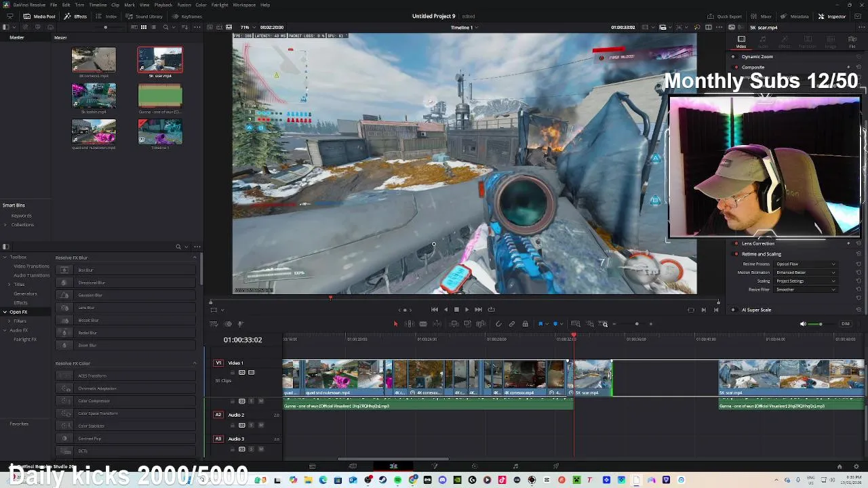Open the Effects panel
Screen dimensions: 868x488
coord(76,16)
